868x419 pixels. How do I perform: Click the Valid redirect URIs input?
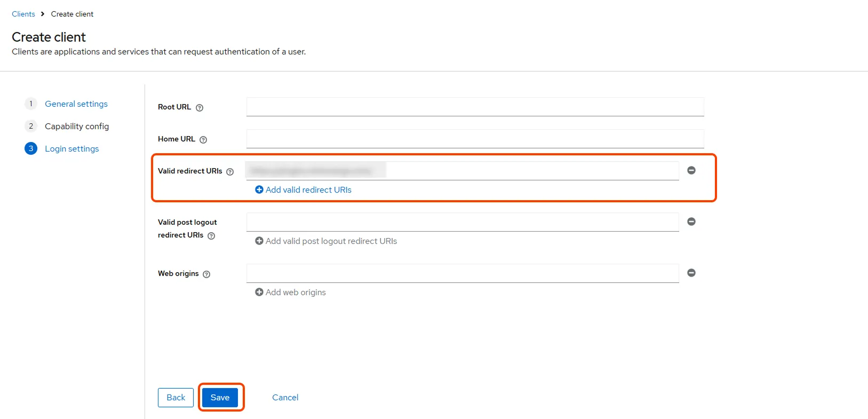click(463, 171)
